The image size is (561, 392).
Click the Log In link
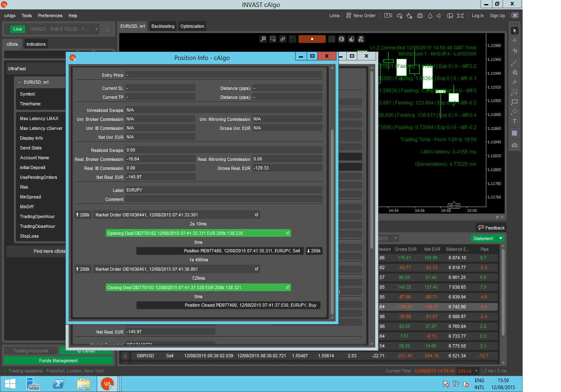pos(478,16)
